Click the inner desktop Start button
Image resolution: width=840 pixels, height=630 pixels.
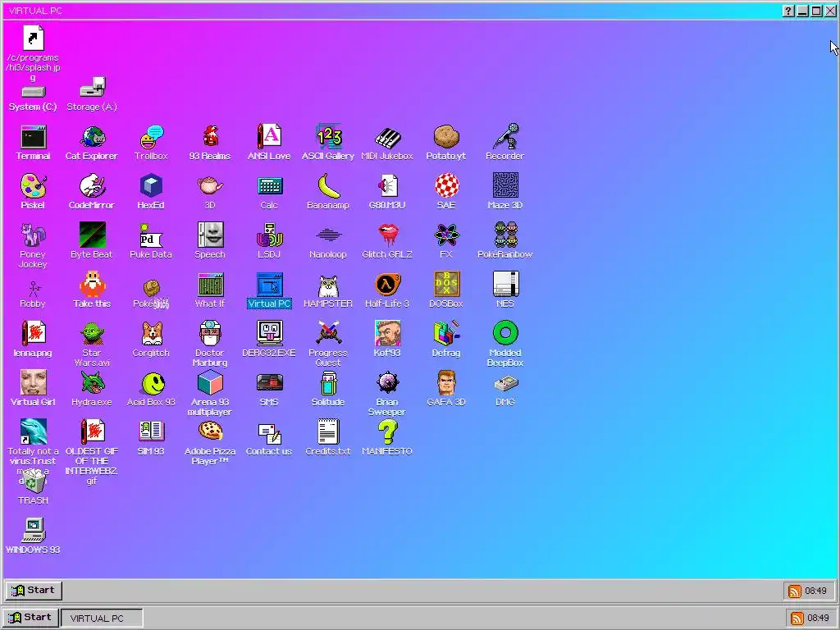[34, 590]
